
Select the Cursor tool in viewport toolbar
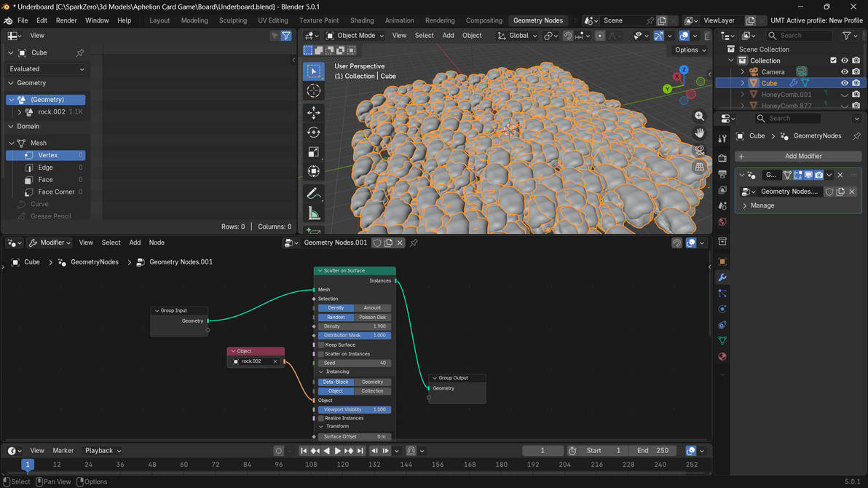(313, 91)
